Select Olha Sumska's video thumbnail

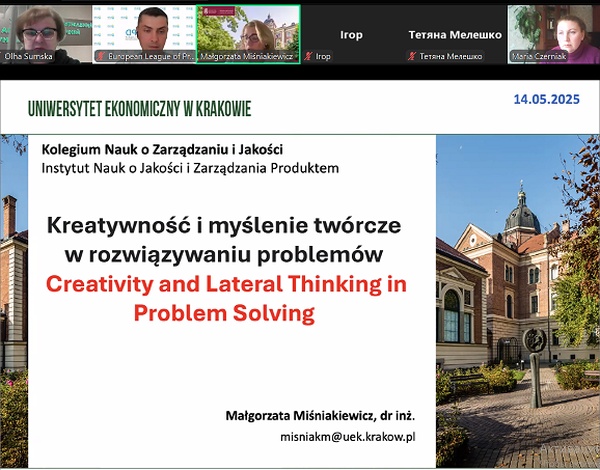pyautogui.click(x=45, y=30)
